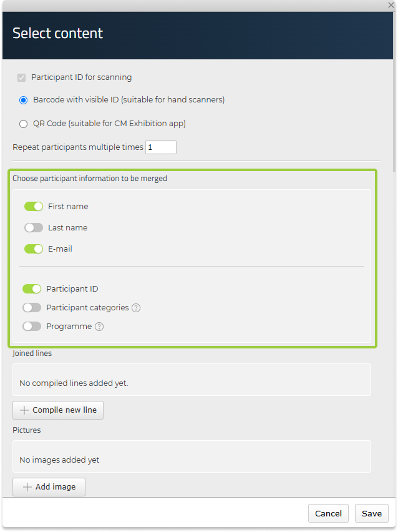Screen dimensions: 398x532
Task: Focus the Repeat participants multiple times field
Action: click(161, 147)
